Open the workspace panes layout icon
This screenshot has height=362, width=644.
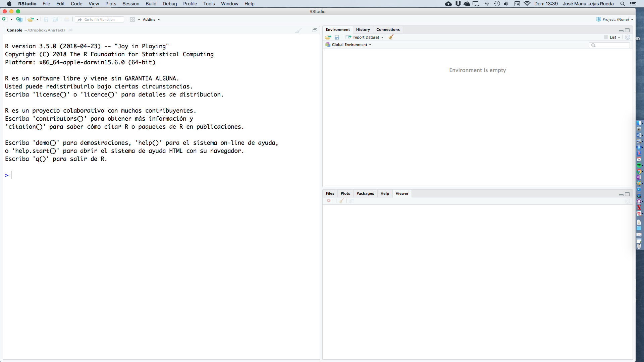[132, 19]
